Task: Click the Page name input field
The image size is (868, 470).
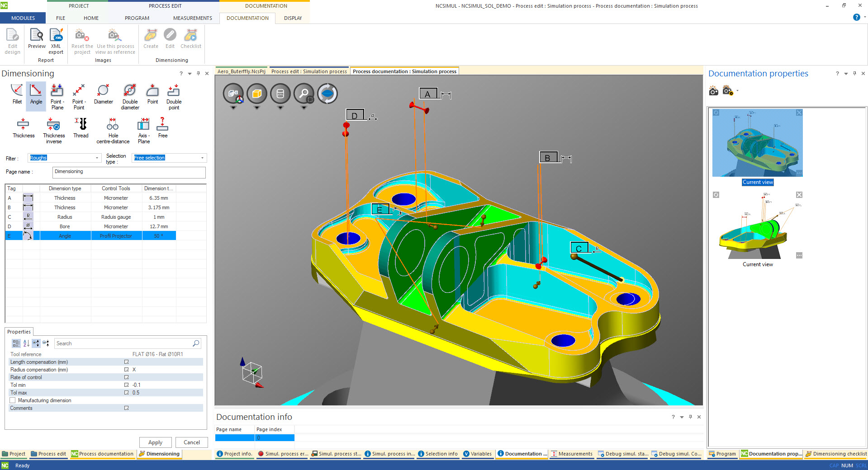Action: point(129,172)
